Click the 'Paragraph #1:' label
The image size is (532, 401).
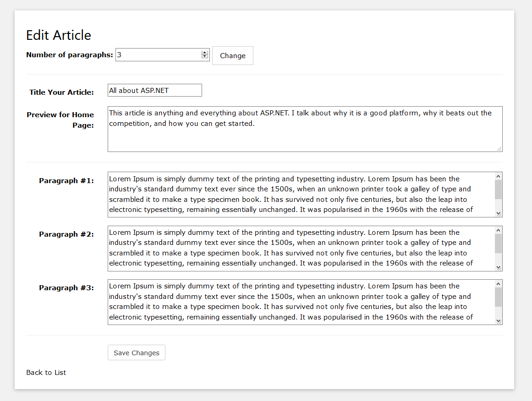66,181
